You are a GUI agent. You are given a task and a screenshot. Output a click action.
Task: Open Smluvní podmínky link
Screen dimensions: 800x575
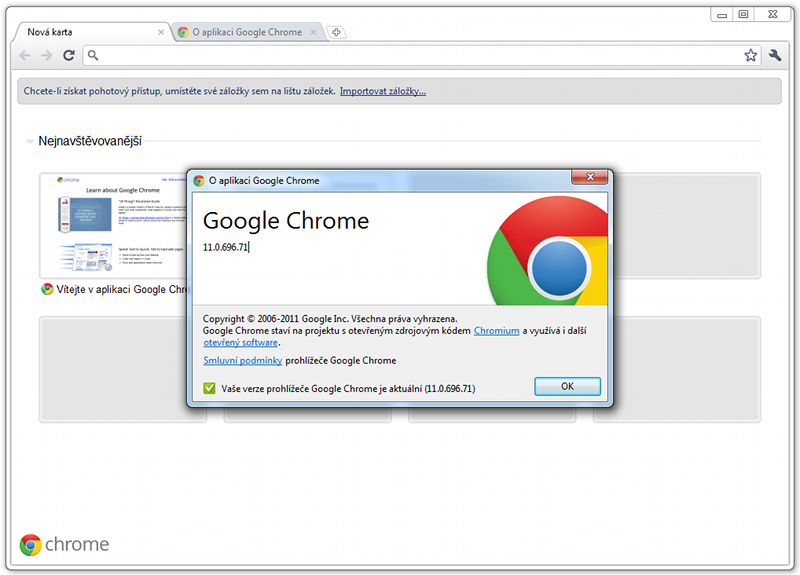(x=242, y=360)
